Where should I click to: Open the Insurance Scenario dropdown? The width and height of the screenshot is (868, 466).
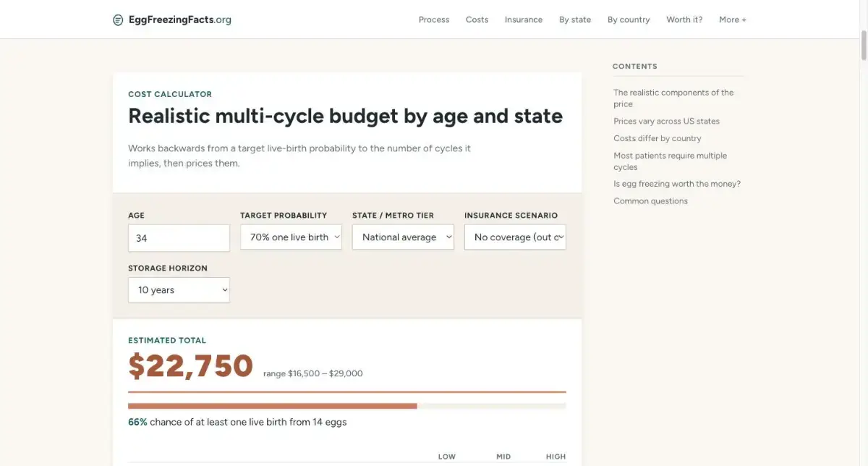coord(515,237)
